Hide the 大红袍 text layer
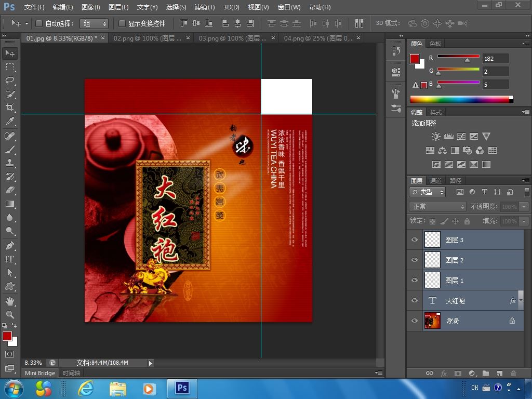The width and height of the screenshot is (532, 399). click(415, 301)
